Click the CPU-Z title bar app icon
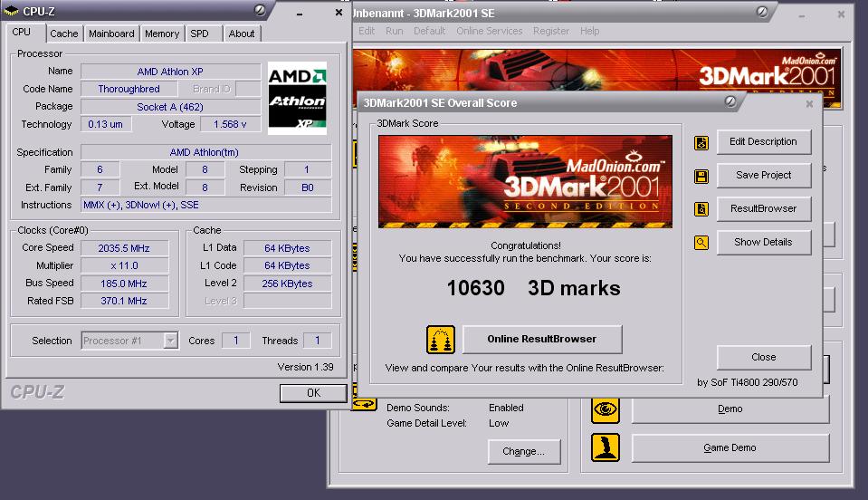868x500 pixels. point(11,11)
